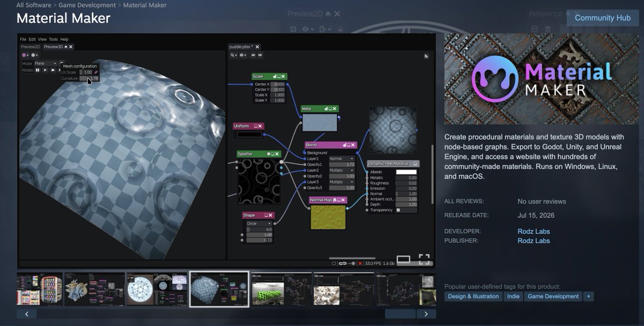Close the Preview3D tab with its X icon
The width and height of the screenshot is (644, 326).
point(71,47)
